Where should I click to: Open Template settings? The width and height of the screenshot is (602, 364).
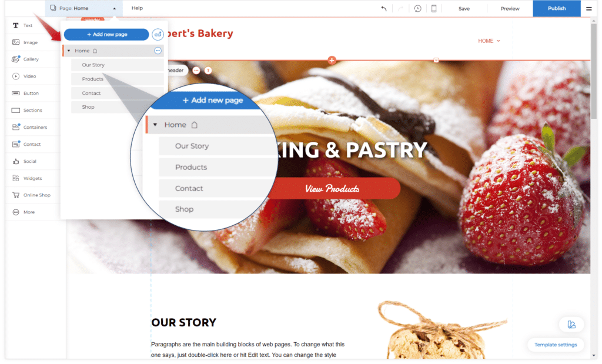(x=556, y=345)
